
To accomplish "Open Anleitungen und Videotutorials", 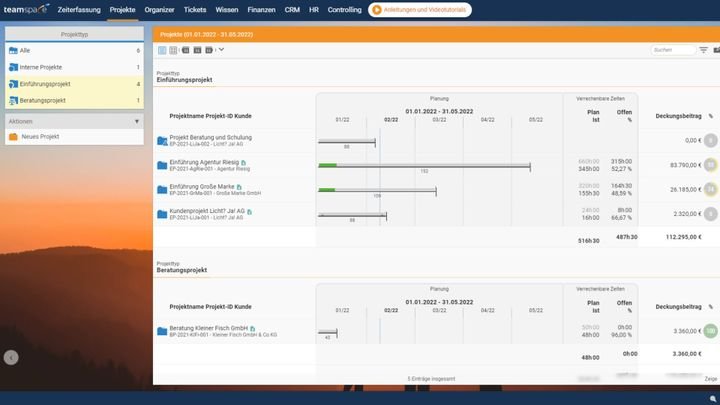I will pyautogui.click(x=419, y=9).
